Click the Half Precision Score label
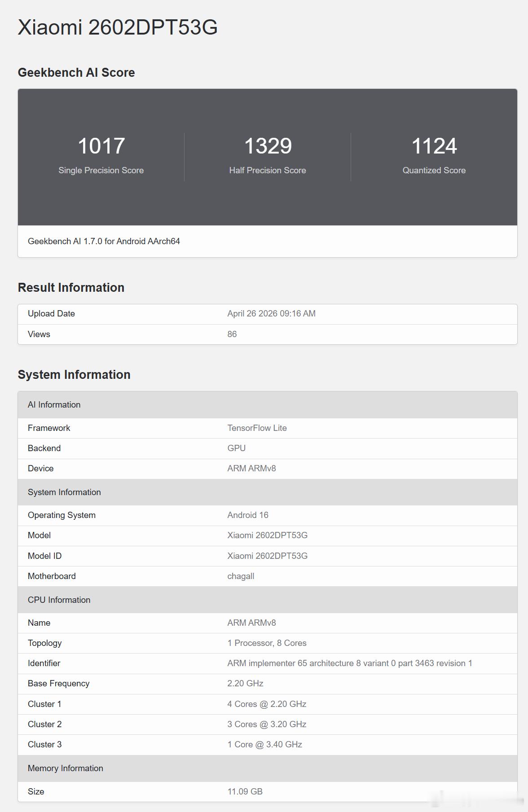The image size is (528, 812). [x=268, y=170]
